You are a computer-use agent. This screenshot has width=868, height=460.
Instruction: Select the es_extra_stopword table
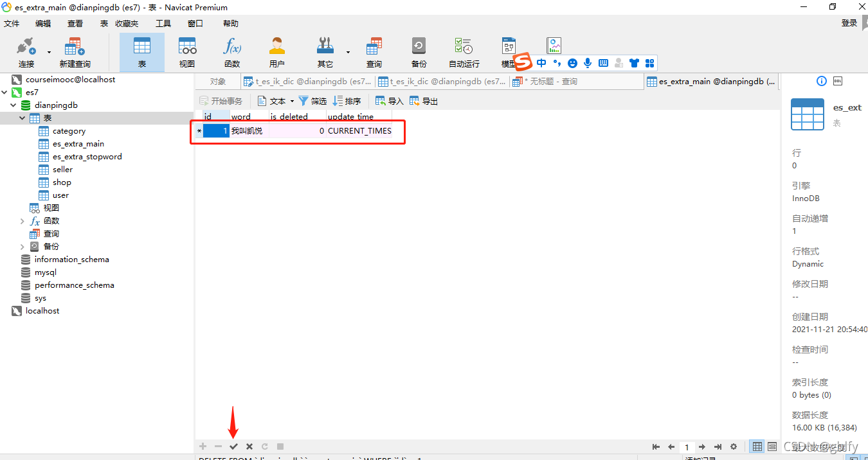[87, 157]
